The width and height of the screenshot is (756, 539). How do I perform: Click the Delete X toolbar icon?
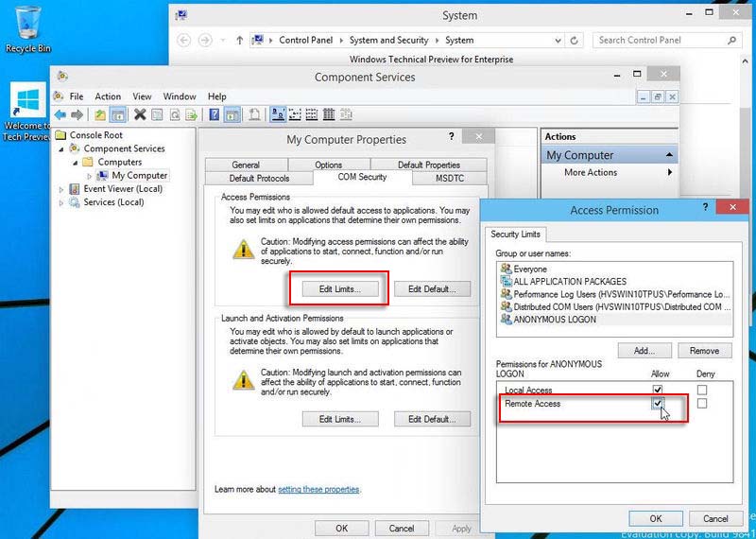[140, 114]
